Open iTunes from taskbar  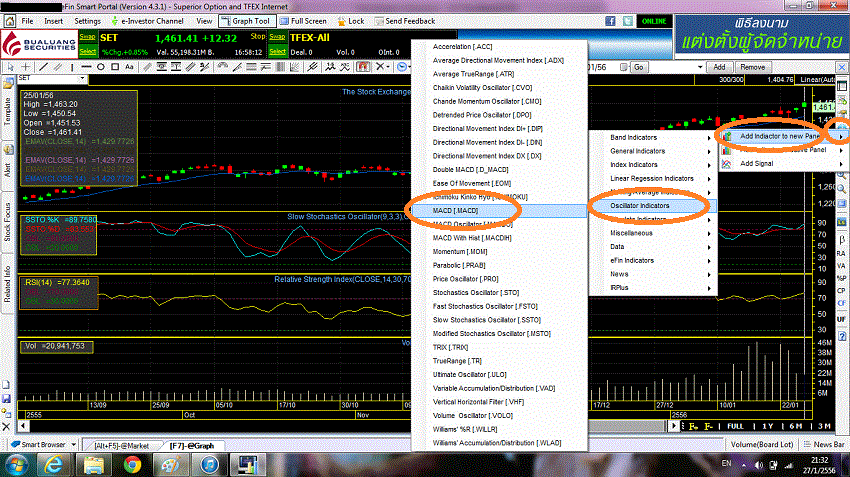(209, 465)
